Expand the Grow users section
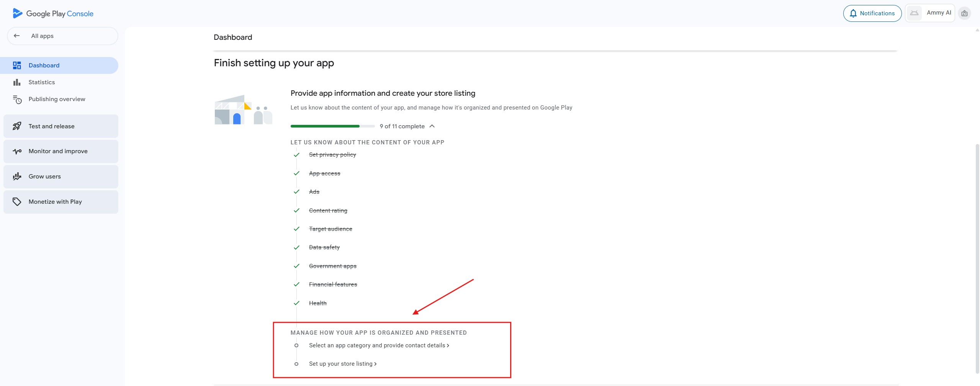The image size is (980, 386). click(x=61, y=177)
